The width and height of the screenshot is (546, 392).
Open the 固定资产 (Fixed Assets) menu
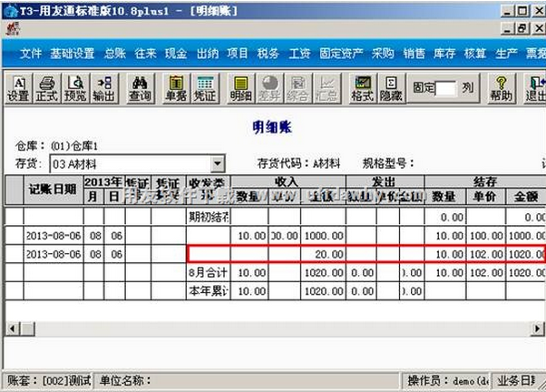pyautogui.click(x=341, y=54)
